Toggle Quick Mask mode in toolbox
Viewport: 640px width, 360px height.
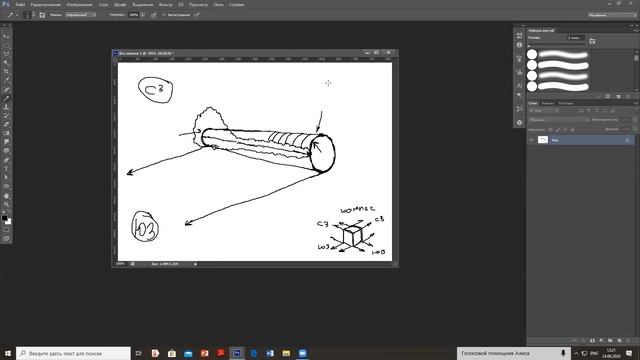(x=6, y=230)
